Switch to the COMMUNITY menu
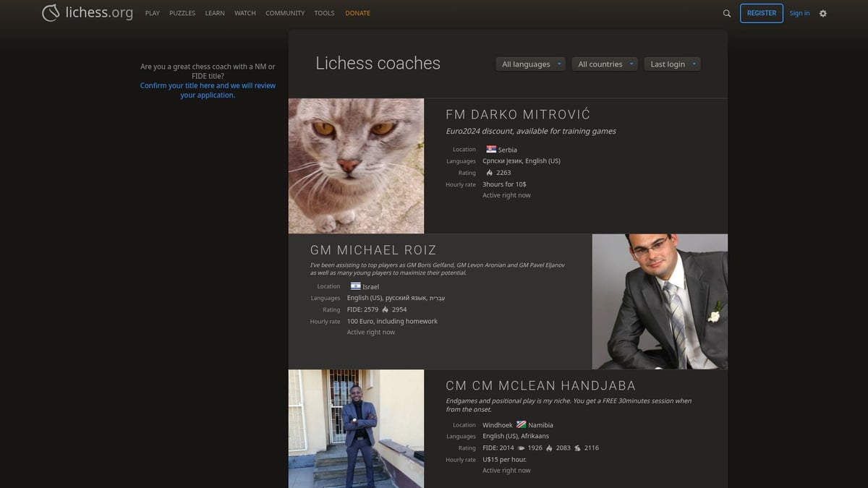Image resolution: width=868 pixels, height=488 pixels. pos(284,13)
